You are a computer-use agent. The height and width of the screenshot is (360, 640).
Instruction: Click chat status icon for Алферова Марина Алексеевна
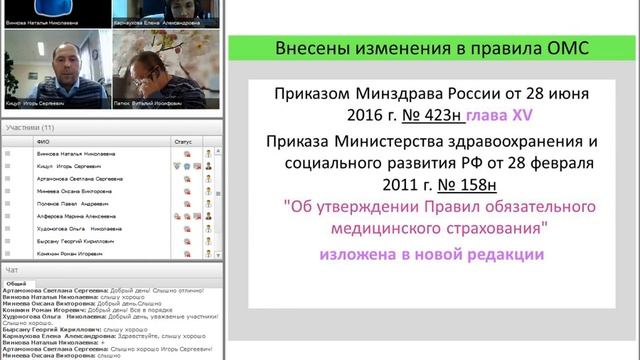(x=187, y=216)
